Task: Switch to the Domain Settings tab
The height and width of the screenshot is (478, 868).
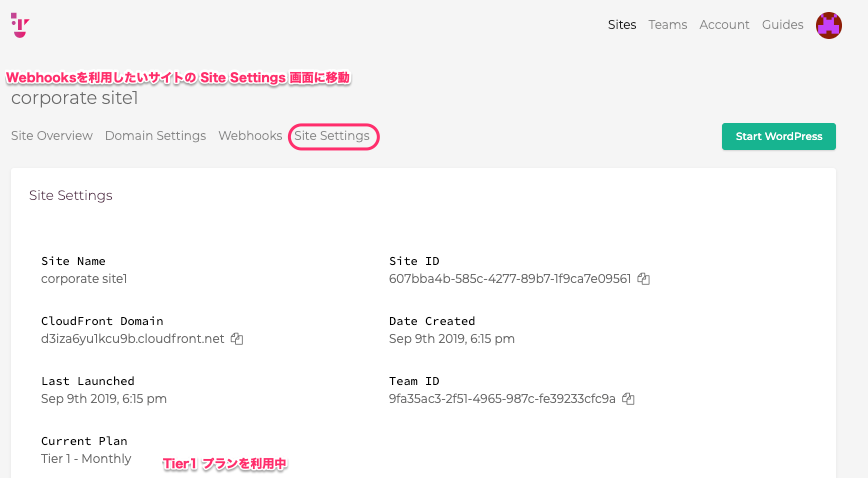Action: [x=156, y=136]
